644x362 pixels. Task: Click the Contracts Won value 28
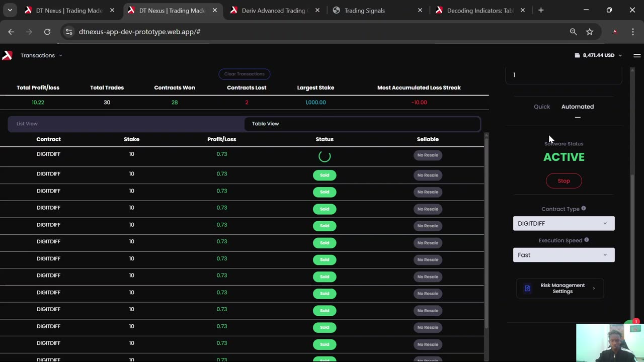175,102
